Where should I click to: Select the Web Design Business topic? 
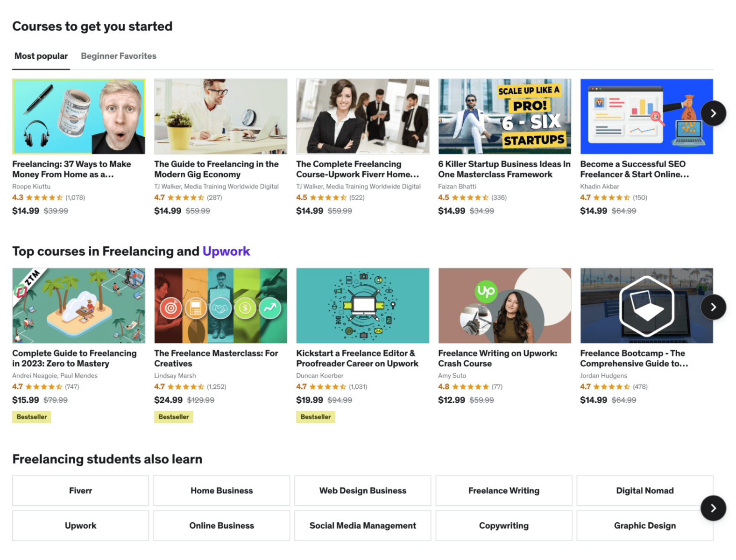(362, 490)
